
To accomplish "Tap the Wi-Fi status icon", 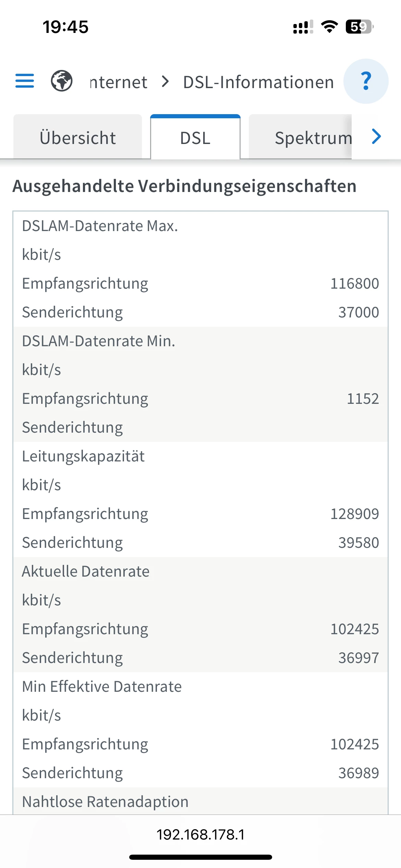I will click(329, 27).
